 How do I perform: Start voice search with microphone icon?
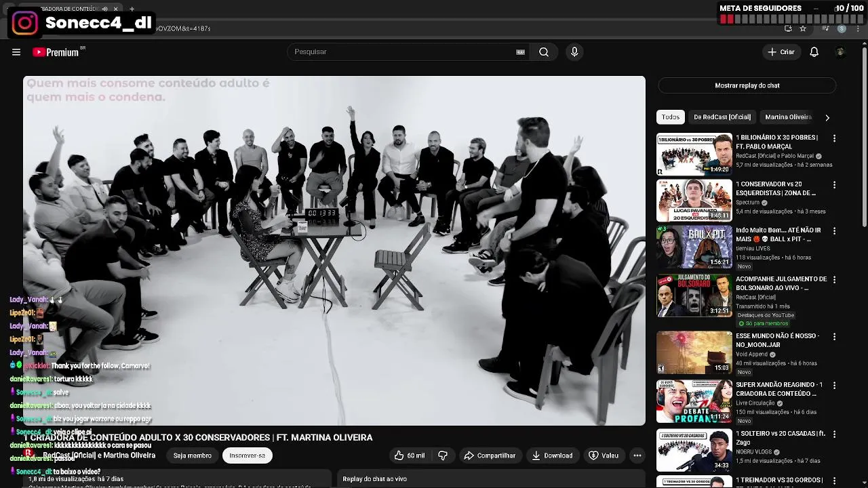(x=574, y=52)
